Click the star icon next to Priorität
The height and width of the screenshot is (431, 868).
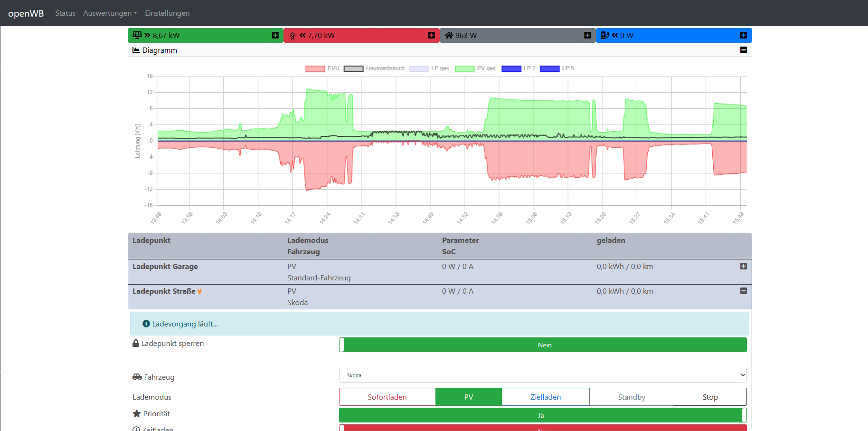tap(137, 414)
